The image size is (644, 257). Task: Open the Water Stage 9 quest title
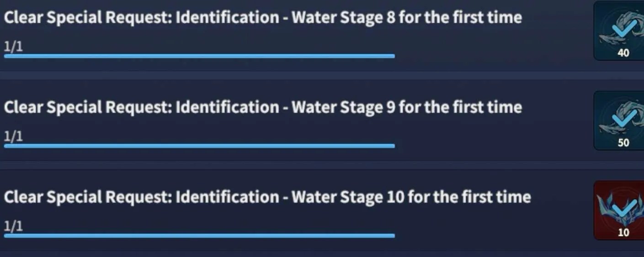coord(263,108)
